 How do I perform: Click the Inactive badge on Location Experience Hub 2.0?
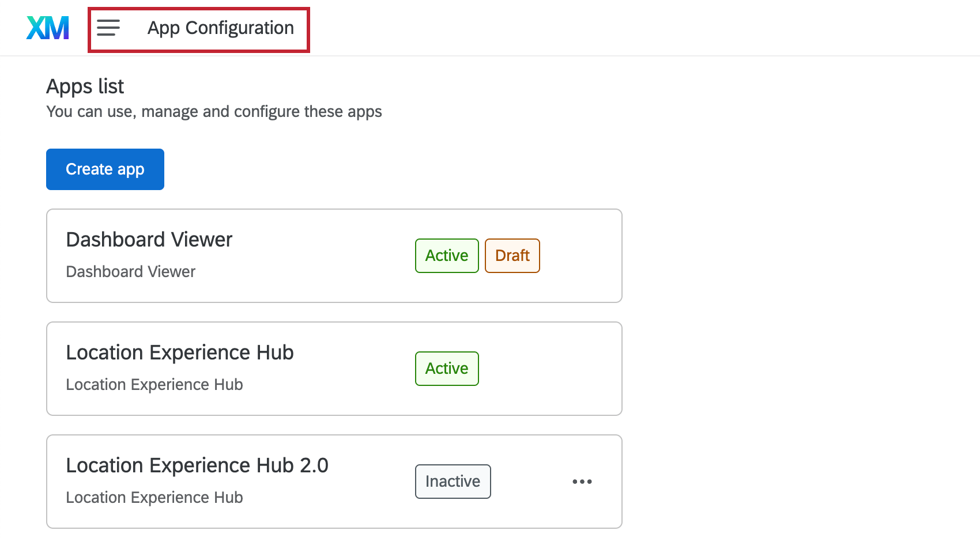453,481
